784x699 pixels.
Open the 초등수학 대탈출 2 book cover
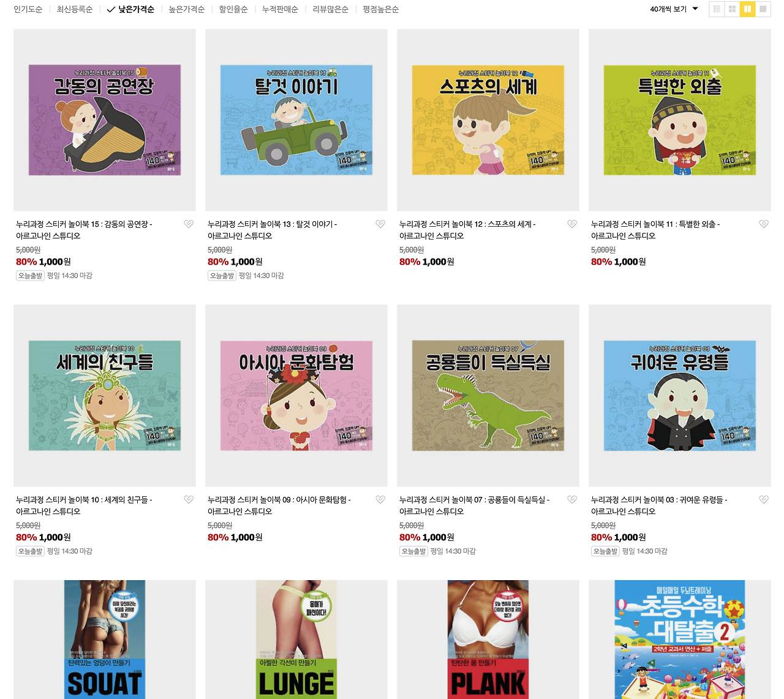coord(680,640)
